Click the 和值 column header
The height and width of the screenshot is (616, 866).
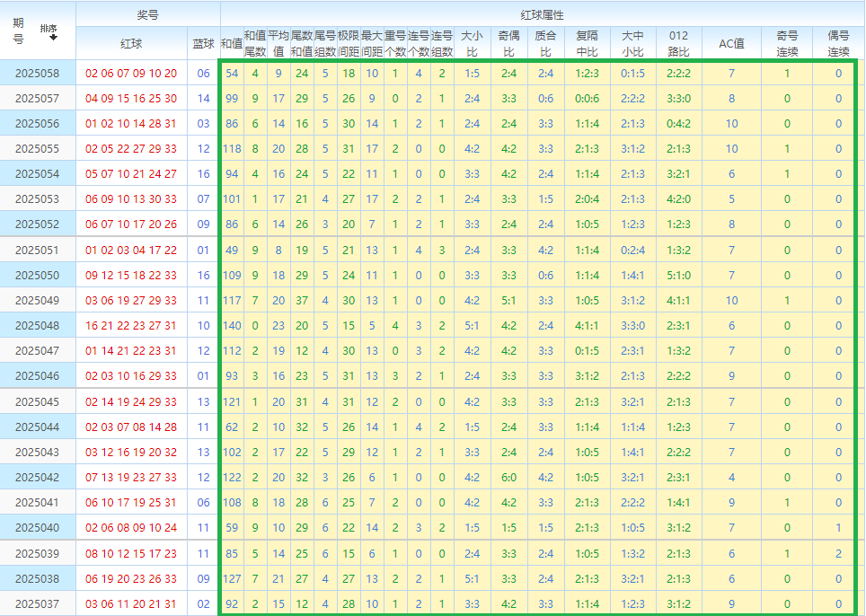click(x=232, y=43)
